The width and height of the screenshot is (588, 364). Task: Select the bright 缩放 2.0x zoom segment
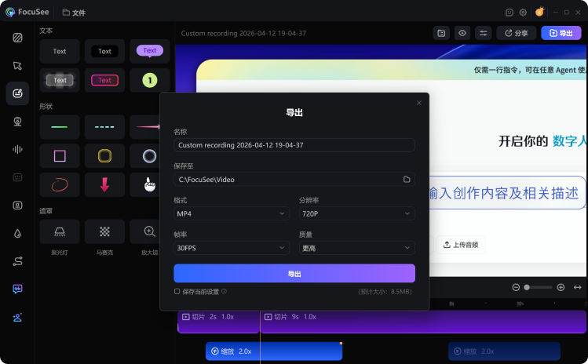(x=274, y=351)
